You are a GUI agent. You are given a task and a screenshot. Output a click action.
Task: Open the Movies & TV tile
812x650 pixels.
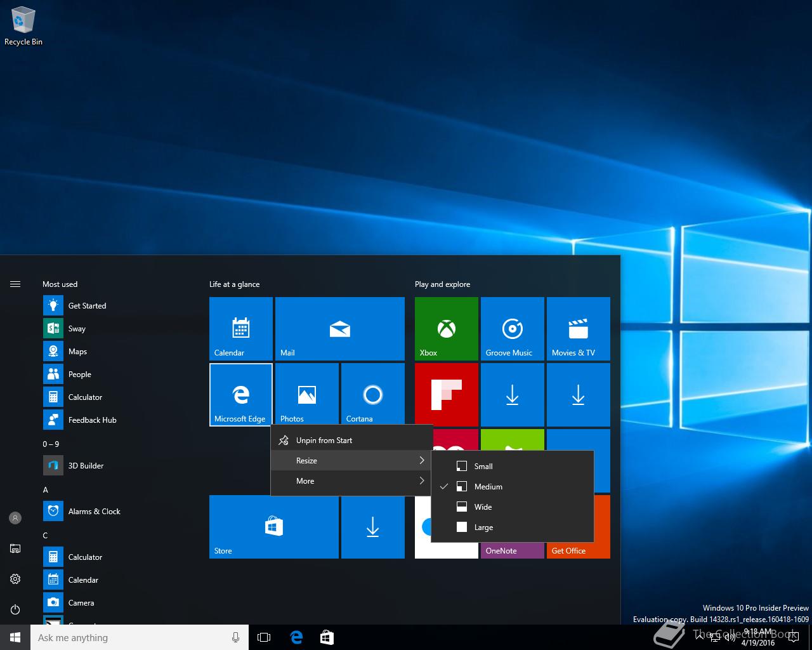579,329
